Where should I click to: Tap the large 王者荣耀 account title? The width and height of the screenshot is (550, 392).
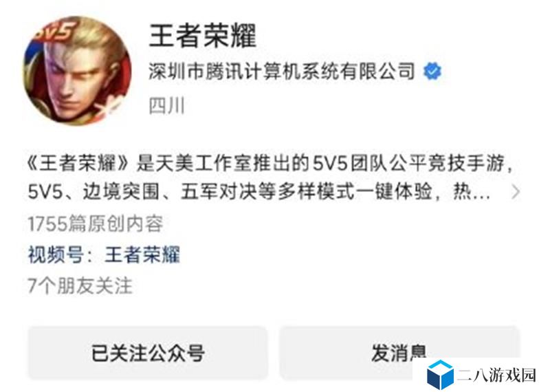click(x=203, y=36)
